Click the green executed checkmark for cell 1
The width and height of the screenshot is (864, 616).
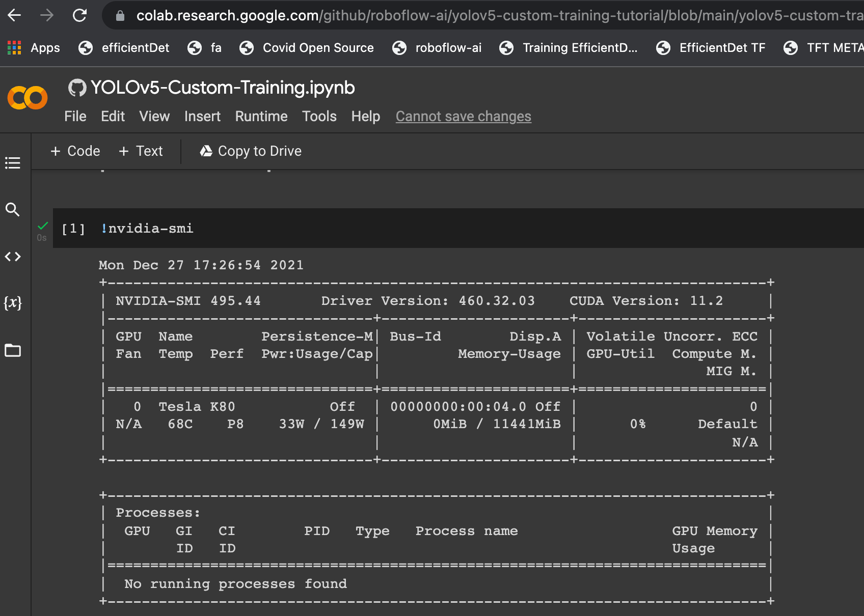pos(43,226)
